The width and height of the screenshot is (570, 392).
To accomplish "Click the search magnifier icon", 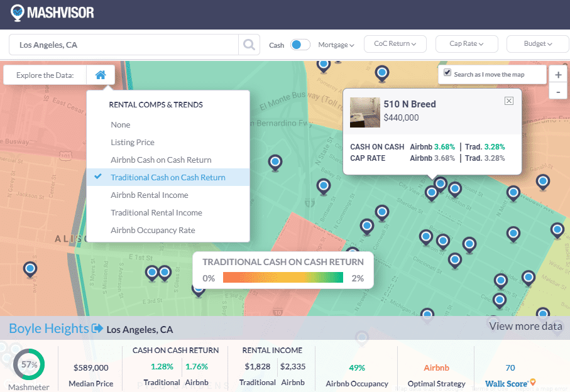I will [x=249, y=45].
